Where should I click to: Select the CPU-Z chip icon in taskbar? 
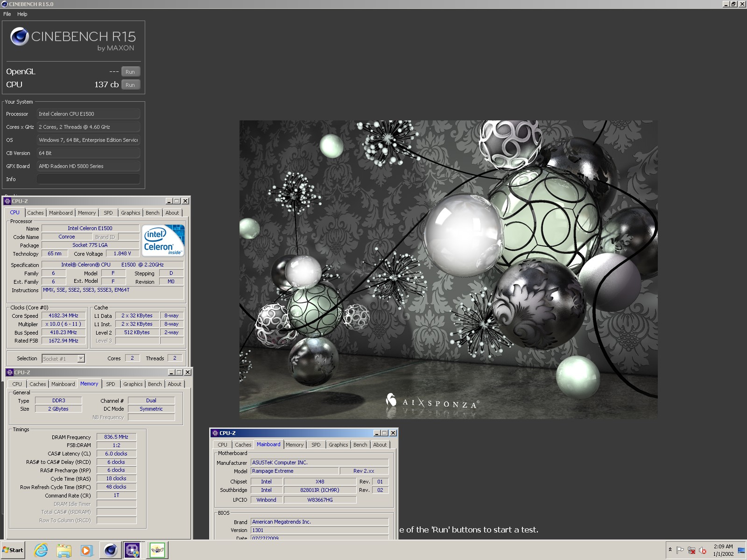click(x=133, y=550)
